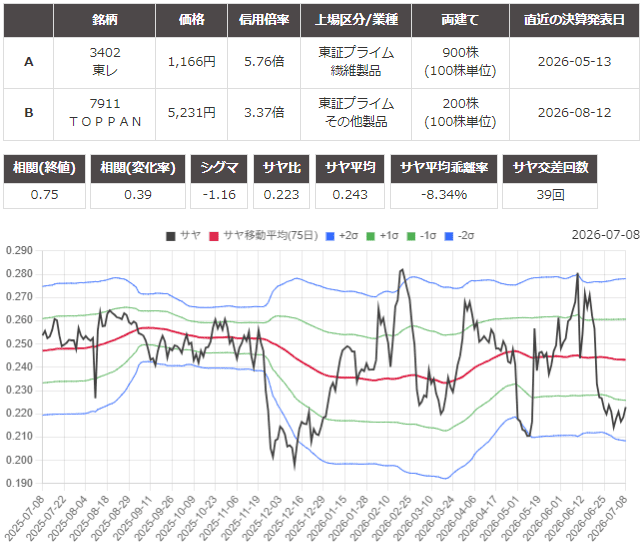Click the 1,166円 price cell
Screen dimensions: 640x544
(191, 62)
